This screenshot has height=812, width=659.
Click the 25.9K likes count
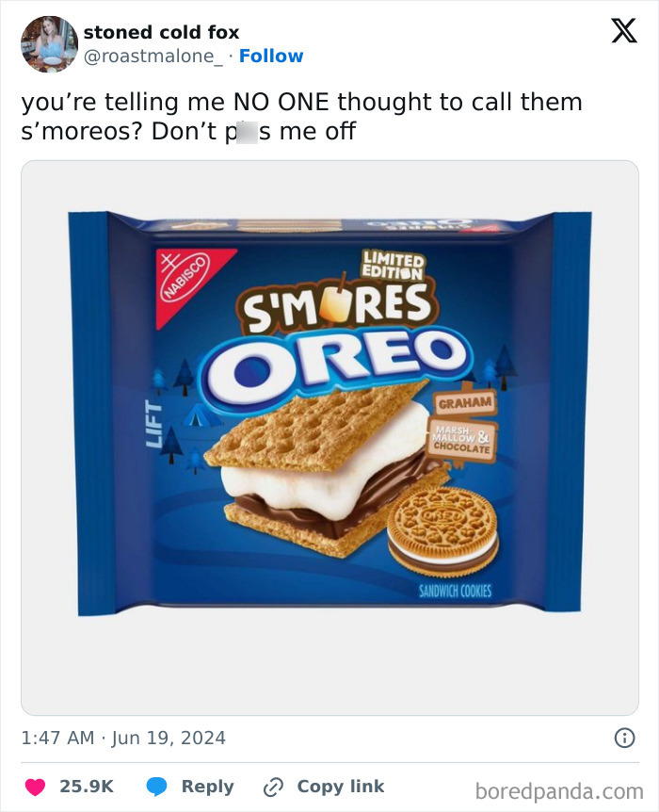(x=87, y=787)
